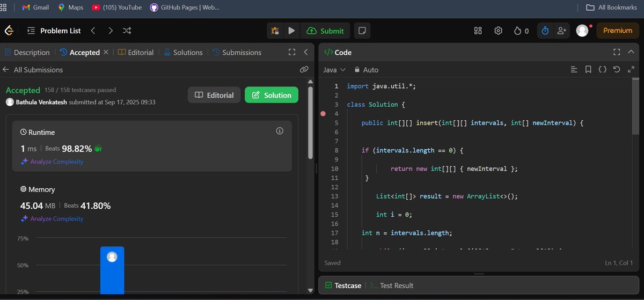Open the Problem List panel
The width and height of the screenshot is (644, 300).
click(54, 31)
